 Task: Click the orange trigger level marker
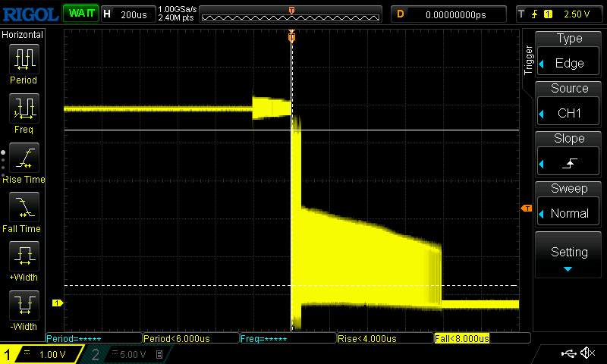click(x=525, y=208)
